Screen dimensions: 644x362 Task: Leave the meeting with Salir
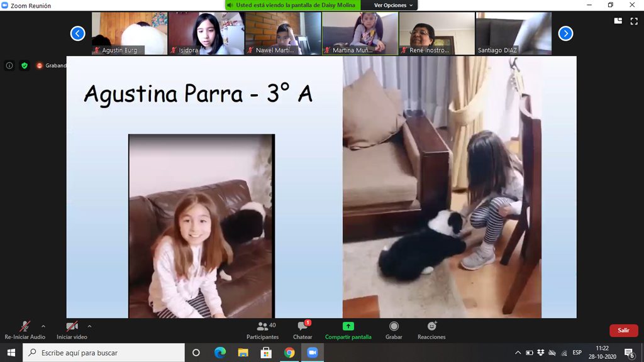coord(623,331)
